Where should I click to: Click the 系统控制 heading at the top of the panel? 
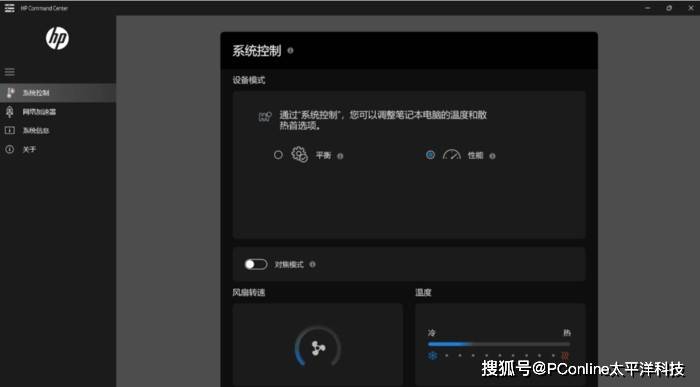tap(257, 50)
